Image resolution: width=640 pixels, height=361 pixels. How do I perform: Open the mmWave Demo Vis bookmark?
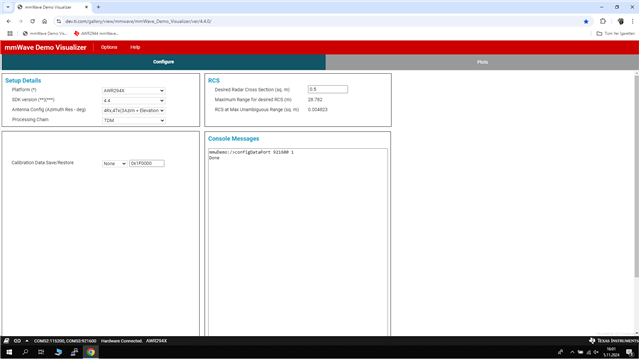tap(45, 33)
